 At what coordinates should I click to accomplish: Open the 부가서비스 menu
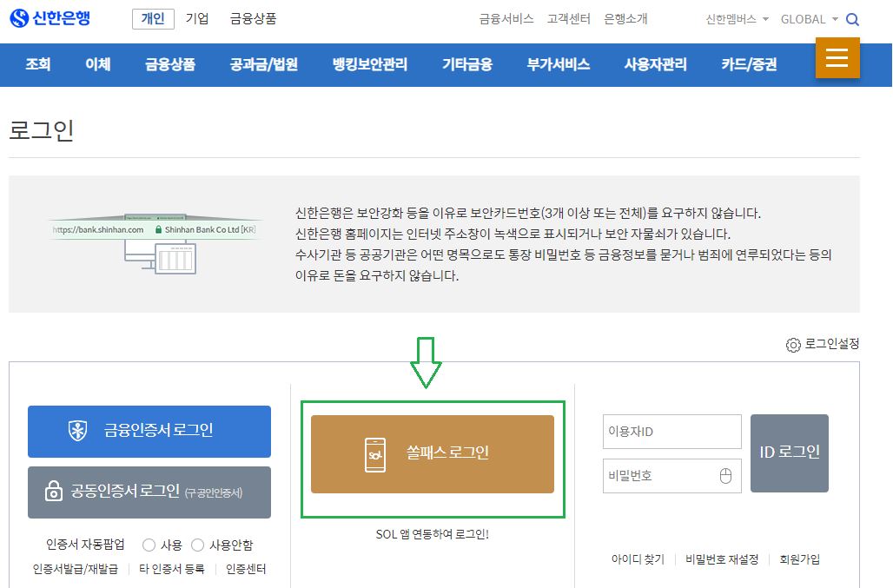(x=558, y=64)
